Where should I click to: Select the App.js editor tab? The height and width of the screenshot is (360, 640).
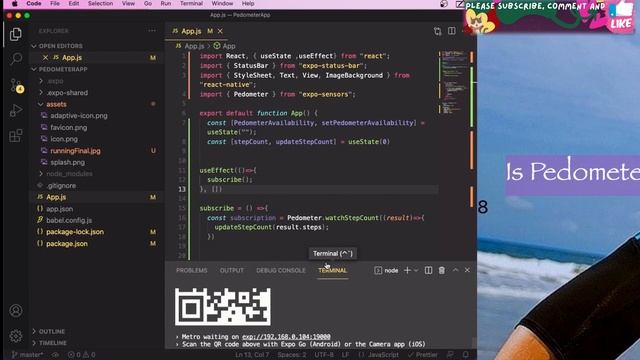[x=192, y=31]
